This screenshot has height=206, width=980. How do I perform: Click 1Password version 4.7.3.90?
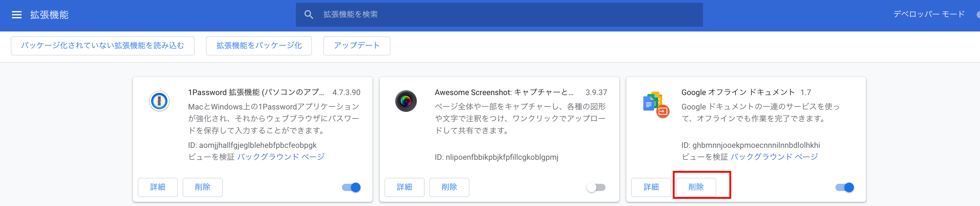(x=346, y=93)
